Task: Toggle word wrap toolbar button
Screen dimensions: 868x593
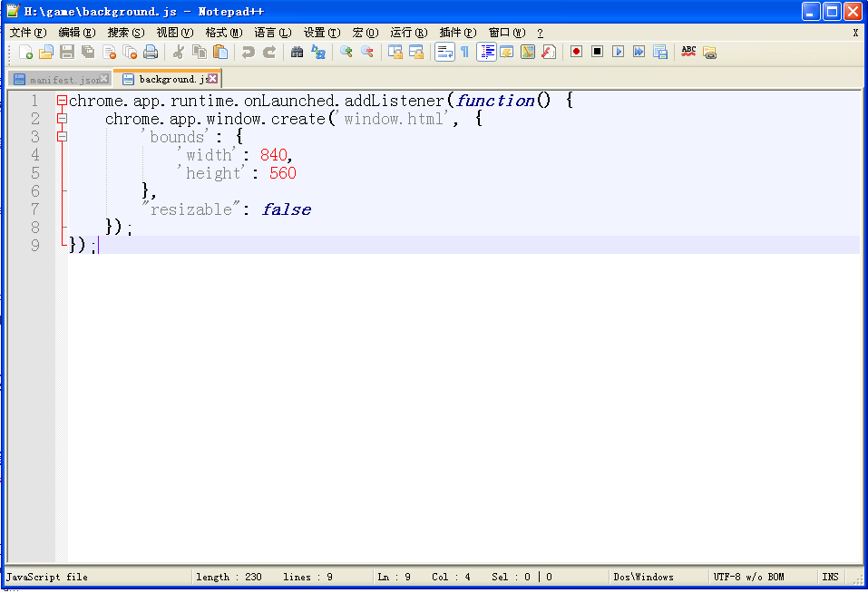Action: (x=444, y=52)
